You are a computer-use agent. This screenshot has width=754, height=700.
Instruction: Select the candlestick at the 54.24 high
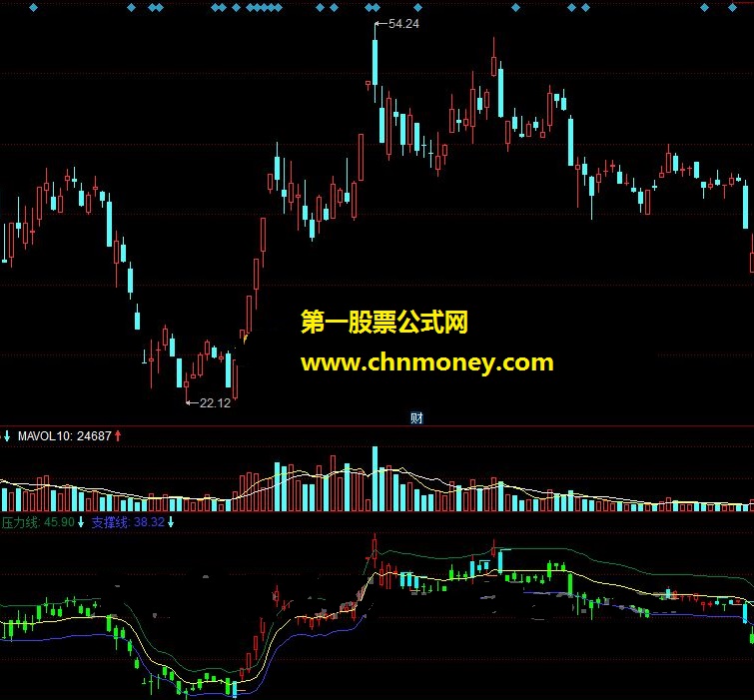tap(376, 63)
